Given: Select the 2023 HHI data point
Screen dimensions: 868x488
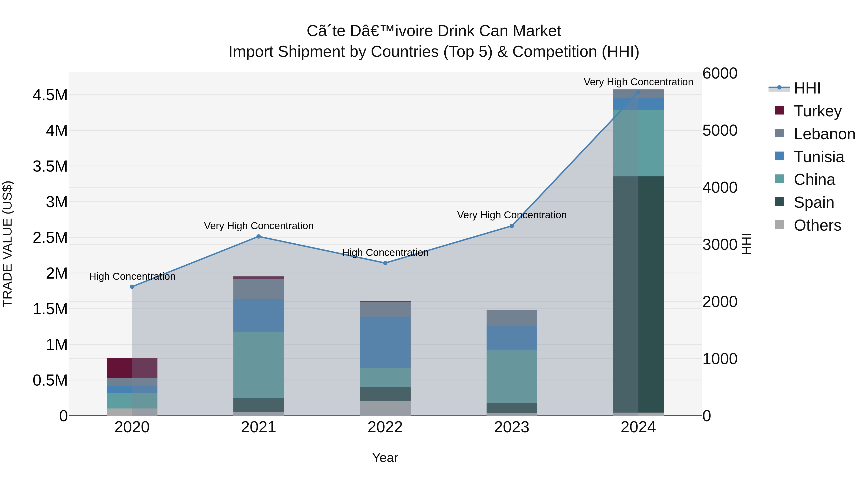Looking at the screenshot, I should 511,226.
